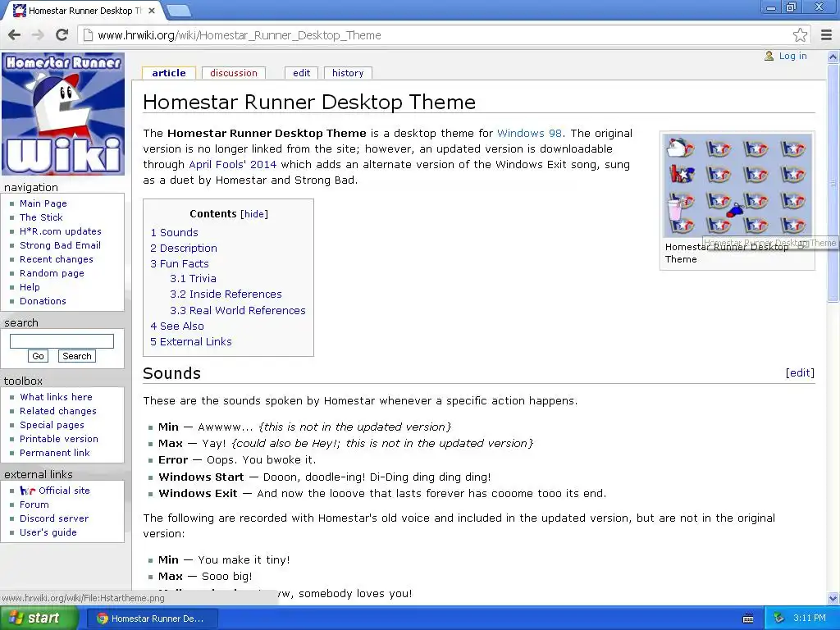Open Printable version link
The width and height of the screenshot is (840, 630).
[59, 439]
